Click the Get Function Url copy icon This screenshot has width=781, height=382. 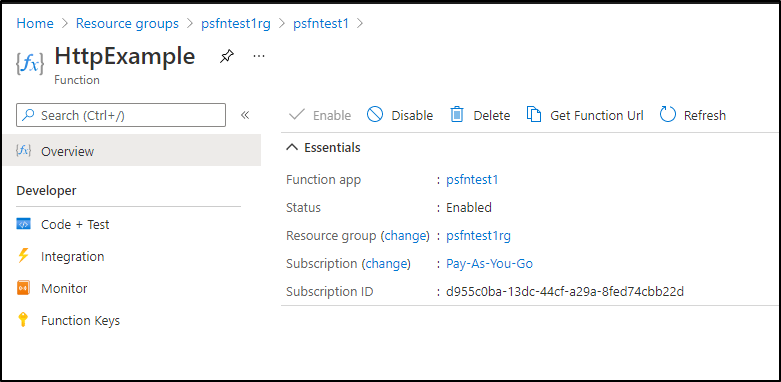click(534, 115)
